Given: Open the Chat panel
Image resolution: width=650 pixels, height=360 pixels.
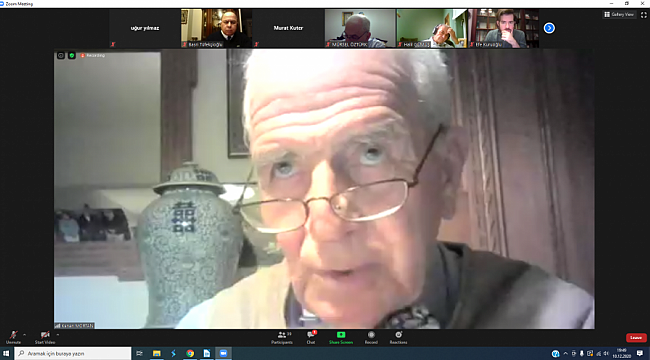Looking at the screenshot, I should tap(311, 338).
